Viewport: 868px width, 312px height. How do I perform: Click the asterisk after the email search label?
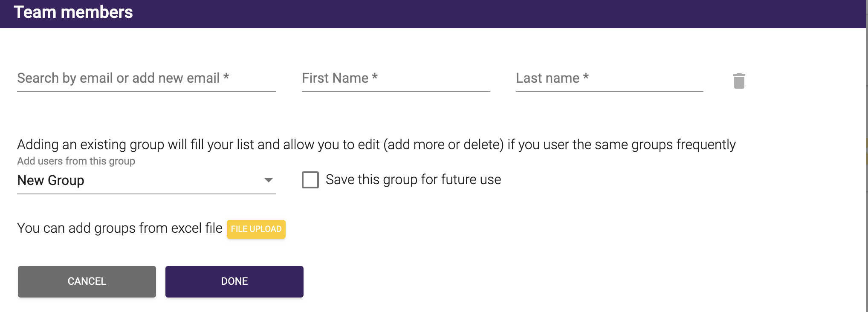tap(226, 78)
